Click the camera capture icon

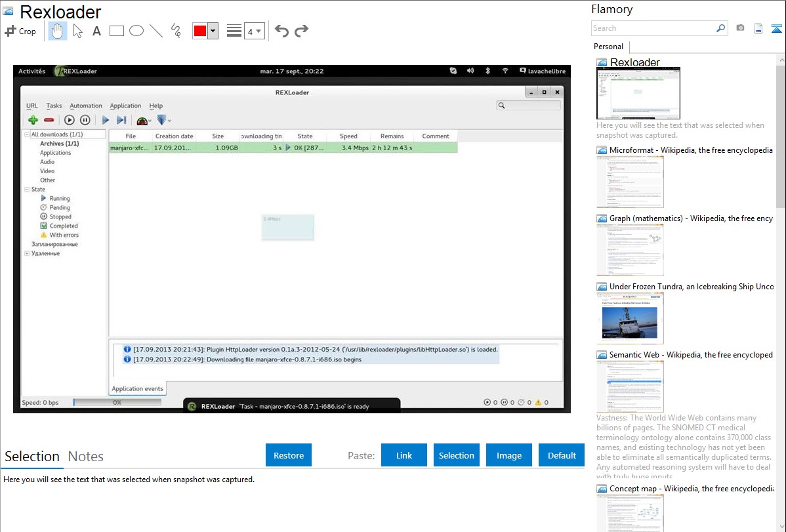[740, 28]
